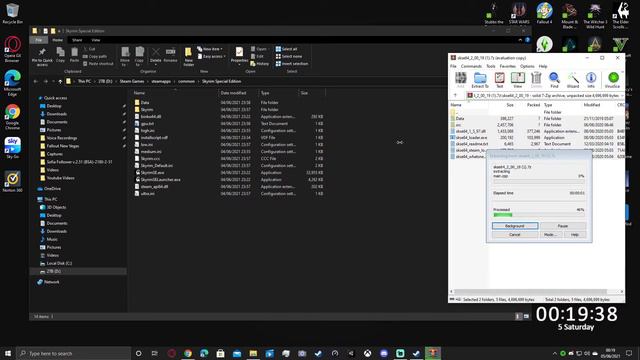Click WinRAR Test toolbar icon

(x=499, y=80)
